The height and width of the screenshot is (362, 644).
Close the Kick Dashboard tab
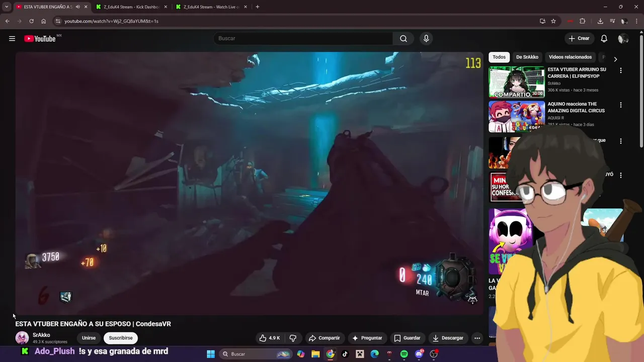[x=166, y=7]
